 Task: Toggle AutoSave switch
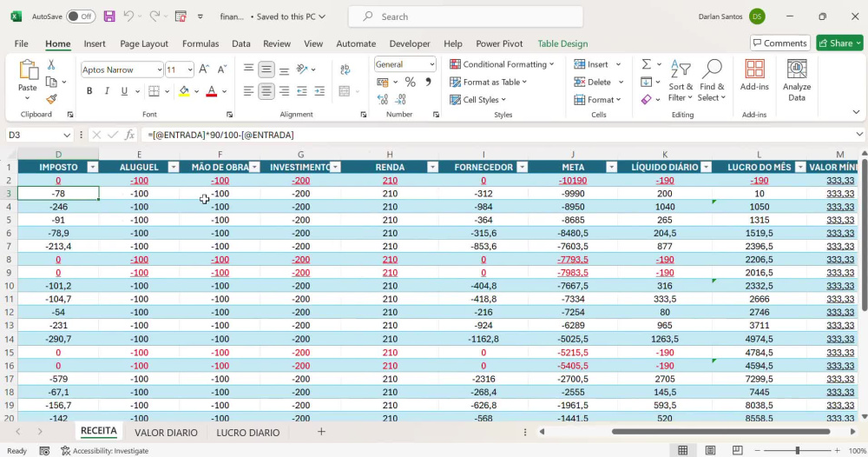[x=81, y=17]
